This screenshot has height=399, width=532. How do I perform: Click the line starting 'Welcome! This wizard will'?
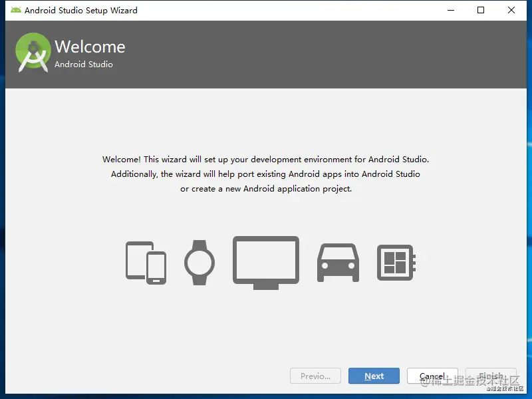(265, 160)
